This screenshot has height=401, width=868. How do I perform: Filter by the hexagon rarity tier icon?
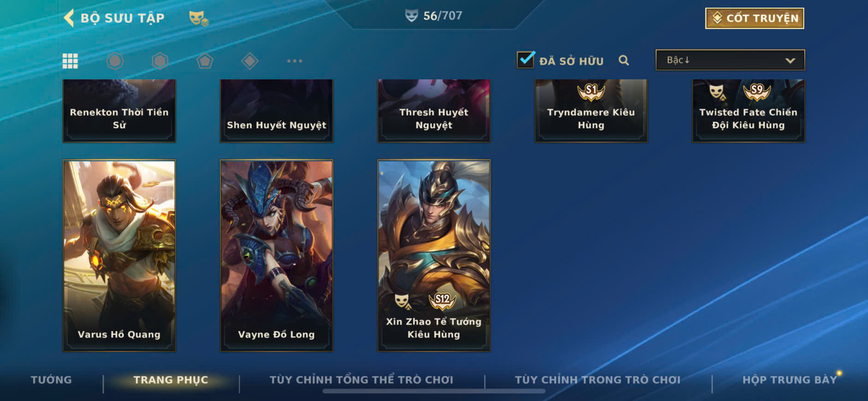pyautogui.click(x=160, y=61)
